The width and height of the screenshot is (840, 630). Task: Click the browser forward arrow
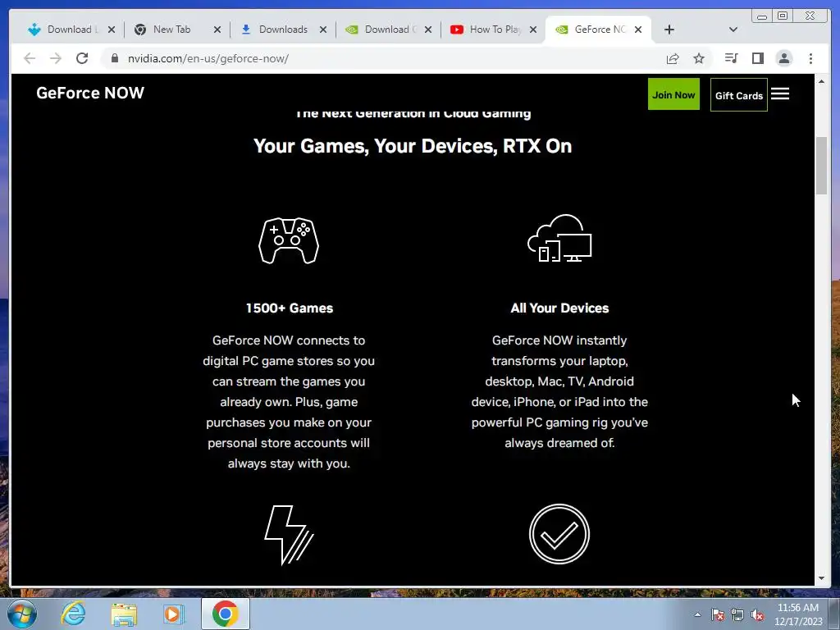click(x=56, y=58)
